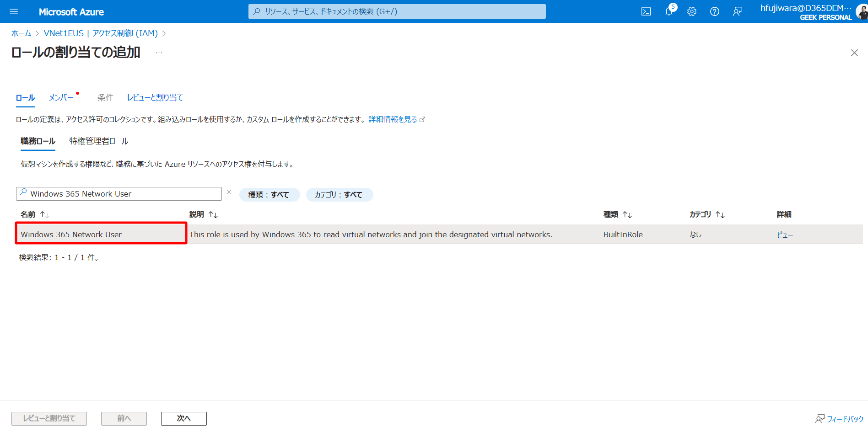This screenshot has height=437, width=868.
Task: Click inside the role search field
Action: tap(119, 193)
